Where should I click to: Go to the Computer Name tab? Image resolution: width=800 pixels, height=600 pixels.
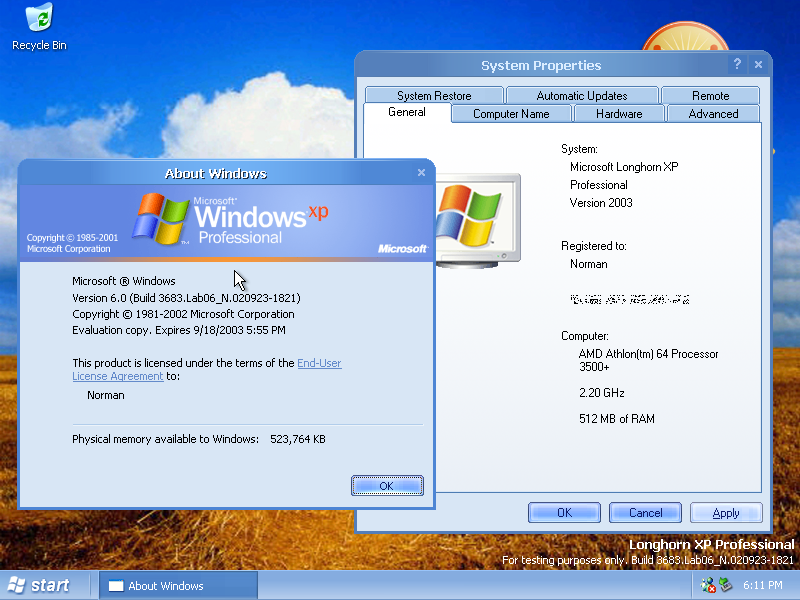click(x=510, y=114)
